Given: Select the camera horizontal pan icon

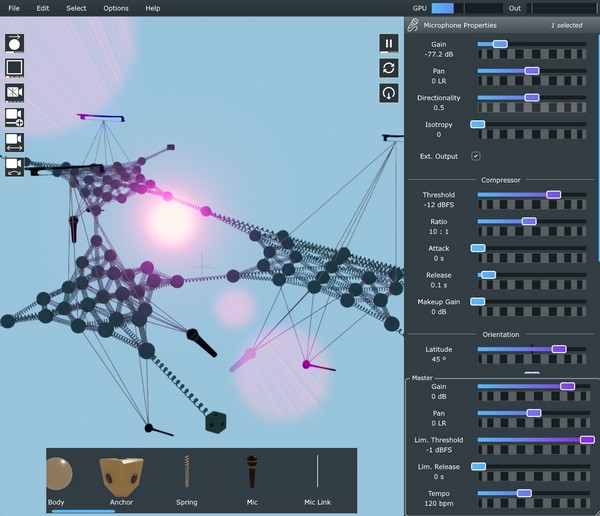Looking at the screenshot, I should click(14, 141).
